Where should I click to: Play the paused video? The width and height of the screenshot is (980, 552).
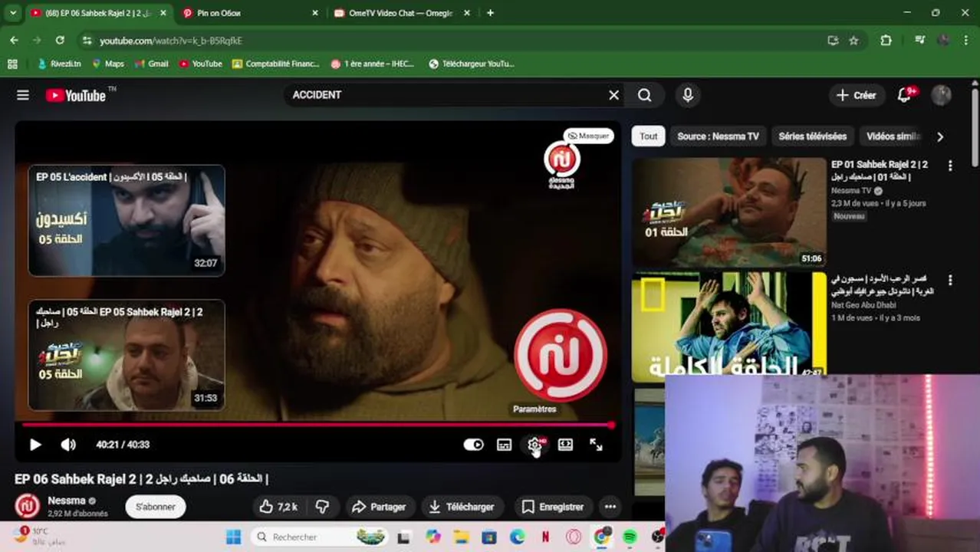[x=35, y=445]
